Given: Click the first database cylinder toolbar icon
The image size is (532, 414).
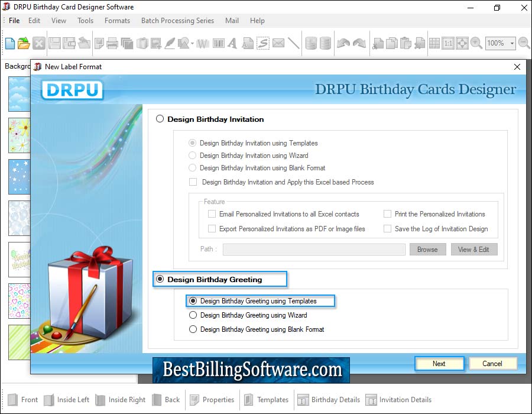Looking at the screenshot, I should [x=311, y=43].
